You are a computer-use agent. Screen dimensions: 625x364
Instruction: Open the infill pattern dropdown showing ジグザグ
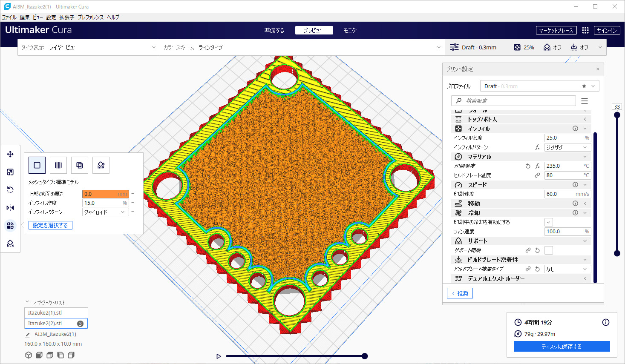tap(567, 147)
